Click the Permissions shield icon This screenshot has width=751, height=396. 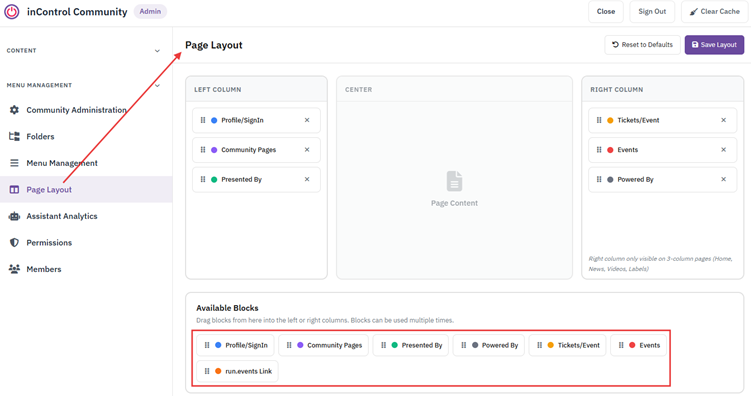tap(14, 243)
